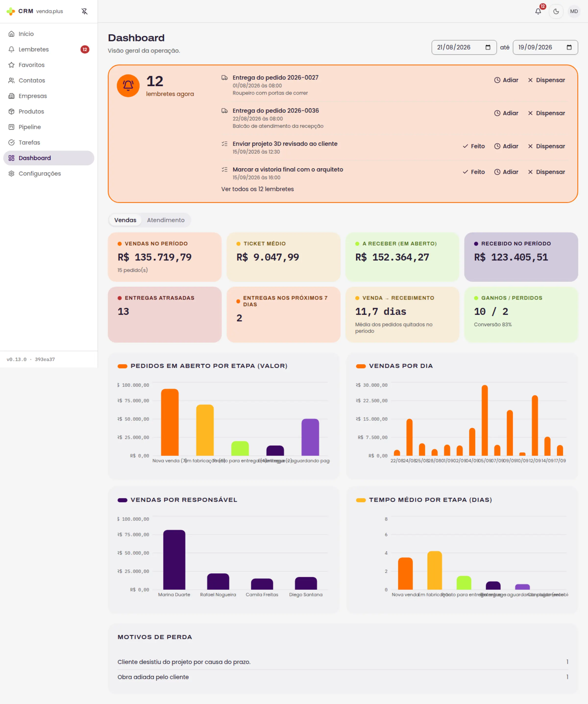Click the truck icon for pedido 2026-0027
Screen dimensions: 588x704
[x=225, y=78]
